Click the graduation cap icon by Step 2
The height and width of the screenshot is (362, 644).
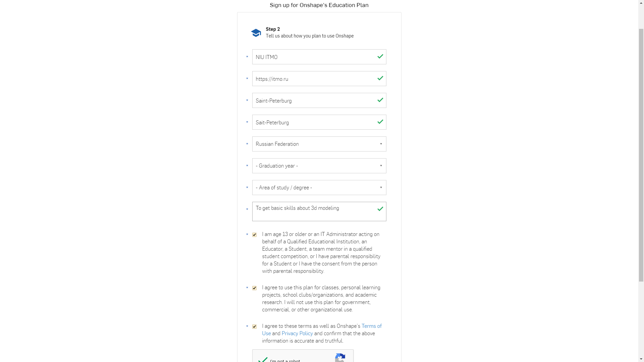click(256, 33)
